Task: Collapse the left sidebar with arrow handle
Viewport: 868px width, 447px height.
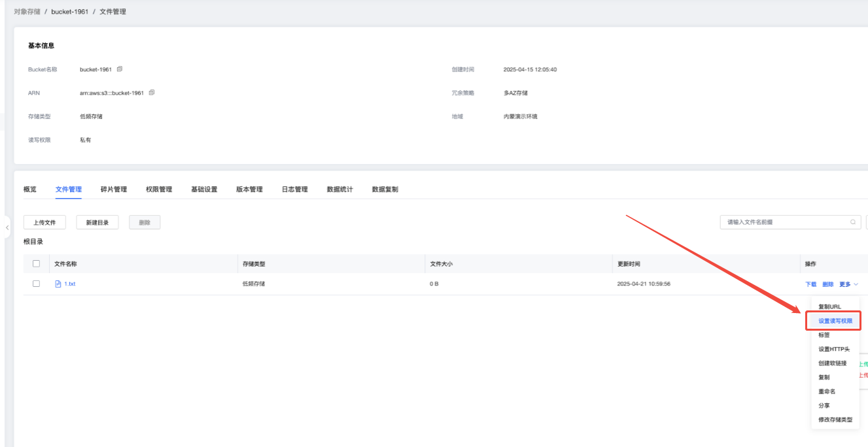Action: [x=7, y=227]
